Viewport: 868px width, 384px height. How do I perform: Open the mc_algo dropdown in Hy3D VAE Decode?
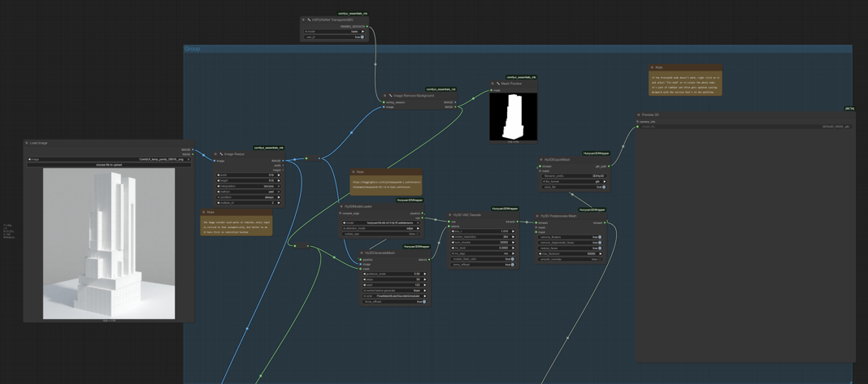[482, 253]
